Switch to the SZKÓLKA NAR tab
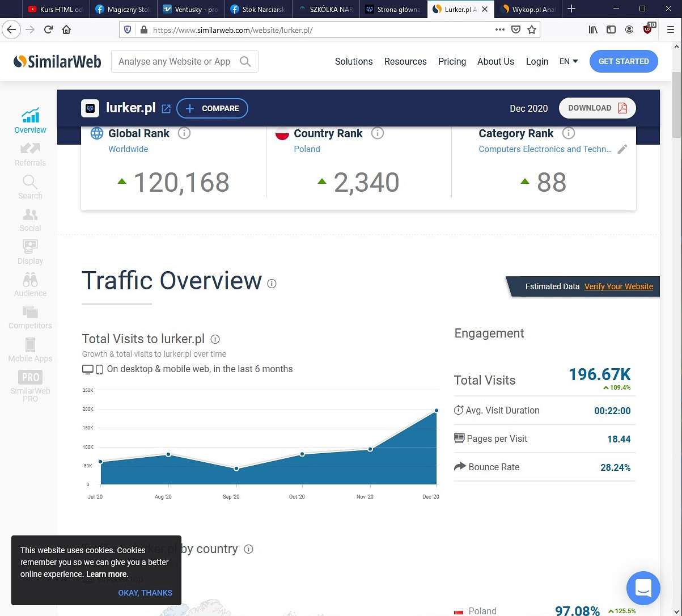The width and height of the screenshot is (682, 616). [x=325, y=9]
